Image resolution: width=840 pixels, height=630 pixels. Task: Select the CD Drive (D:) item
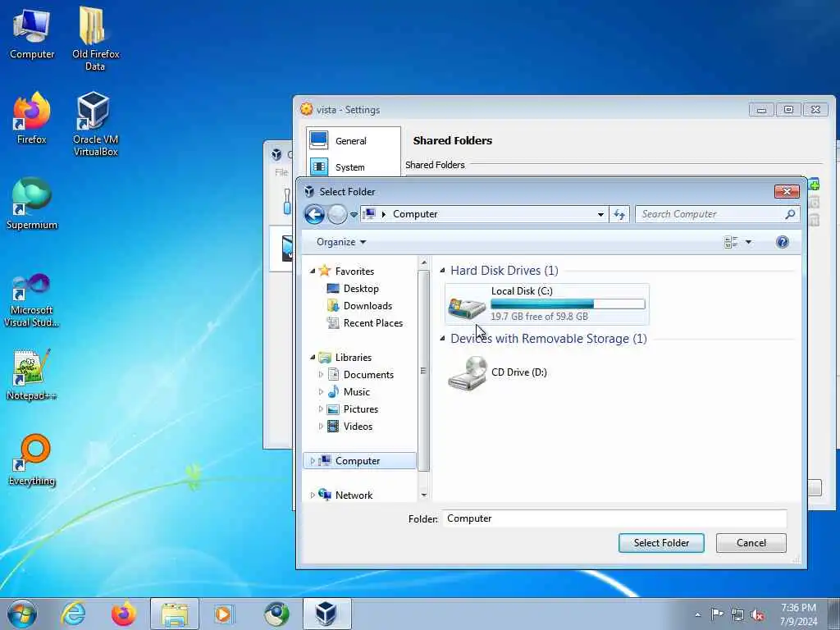[498, 372]
